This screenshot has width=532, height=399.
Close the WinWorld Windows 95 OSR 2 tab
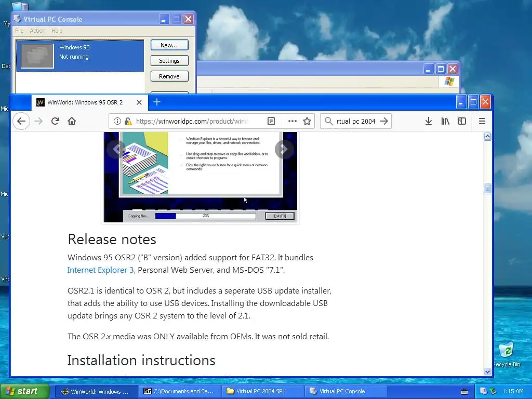pyautogui.click(x=139, y=102)
